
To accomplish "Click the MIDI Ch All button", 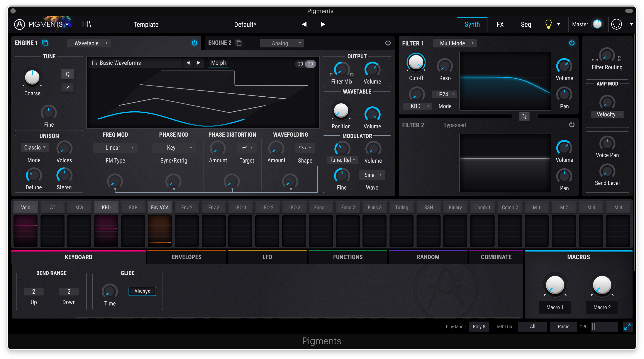I will point(532,327).
